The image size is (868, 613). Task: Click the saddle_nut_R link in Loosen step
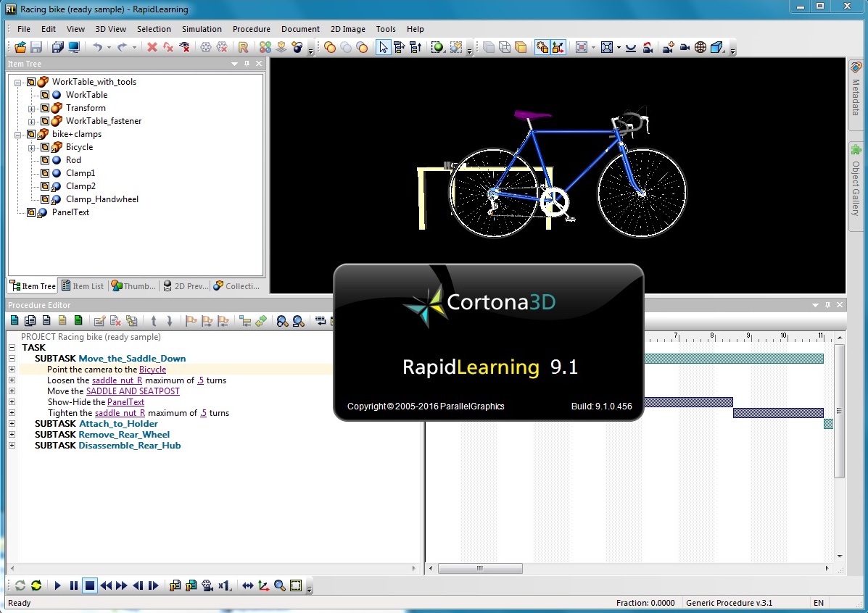(117, 380)
